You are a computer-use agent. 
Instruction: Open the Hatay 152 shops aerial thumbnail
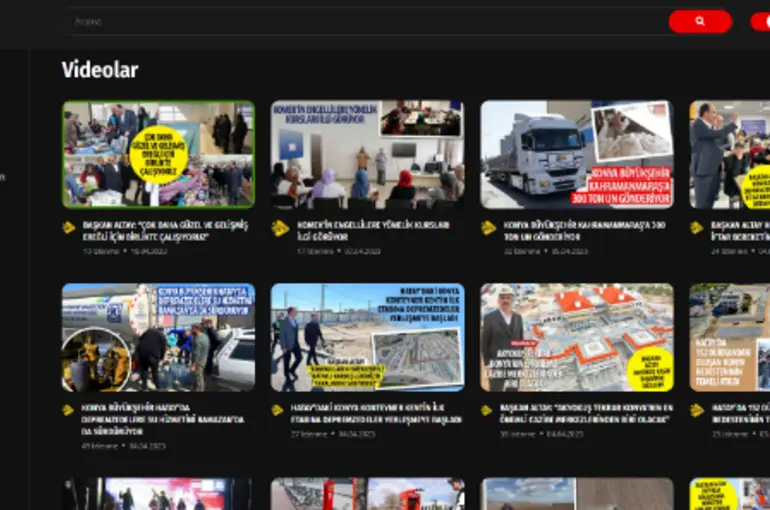730,337
